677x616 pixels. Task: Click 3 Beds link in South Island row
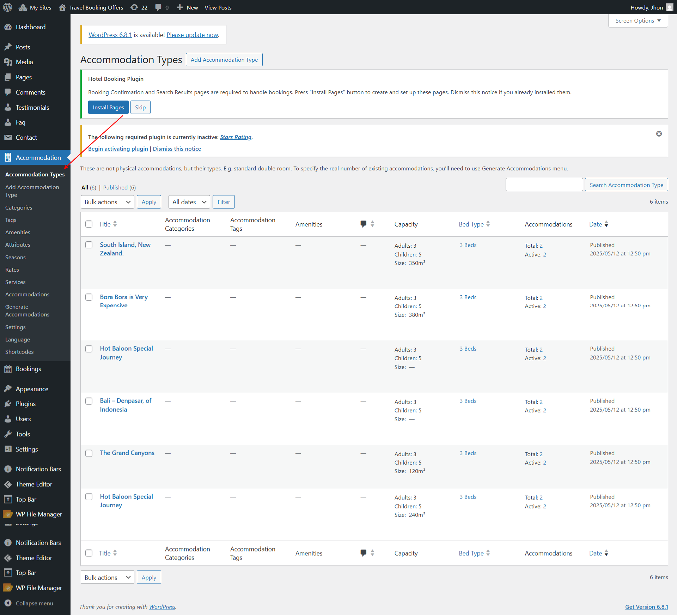[x=468, y=245]
